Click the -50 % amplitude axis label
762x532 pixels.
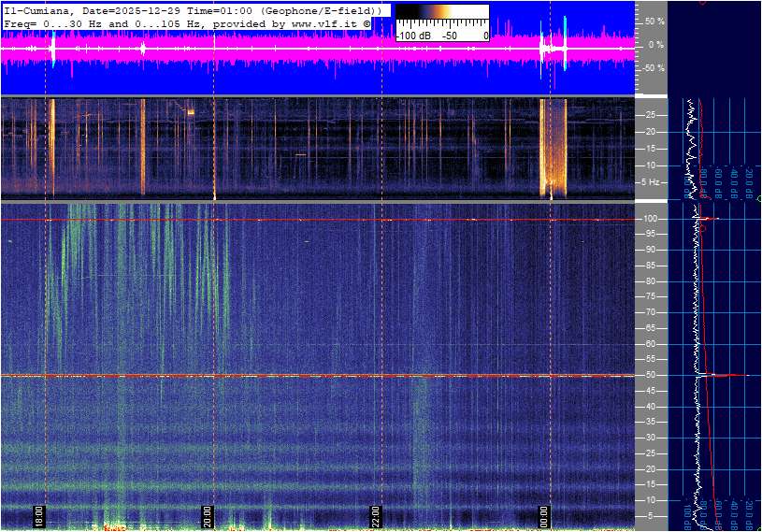[653, 68]
